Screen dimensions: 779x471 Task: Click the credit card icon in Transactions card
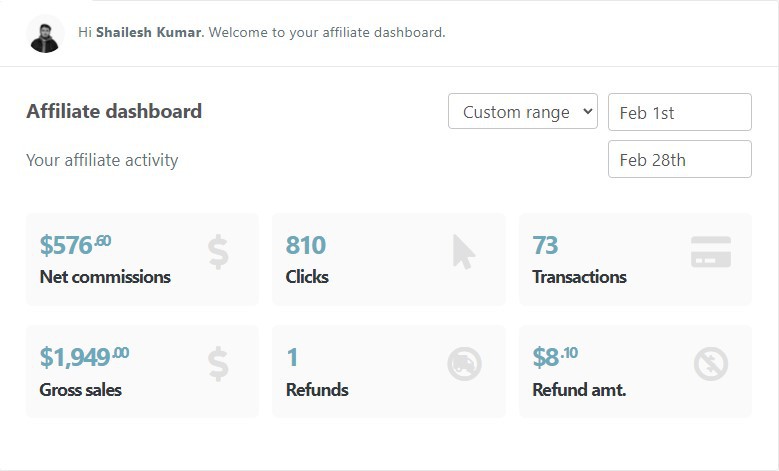710,252
